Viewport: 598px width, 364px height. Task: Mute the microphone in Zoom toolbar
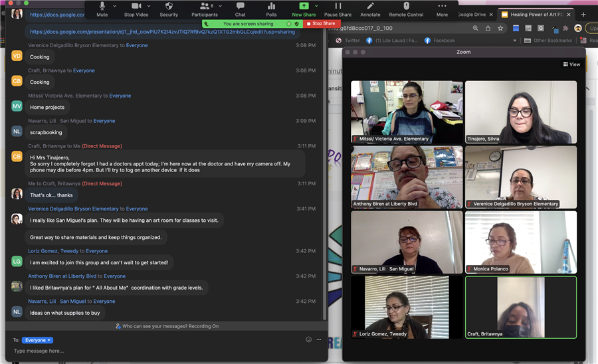[x=102, y=9]
